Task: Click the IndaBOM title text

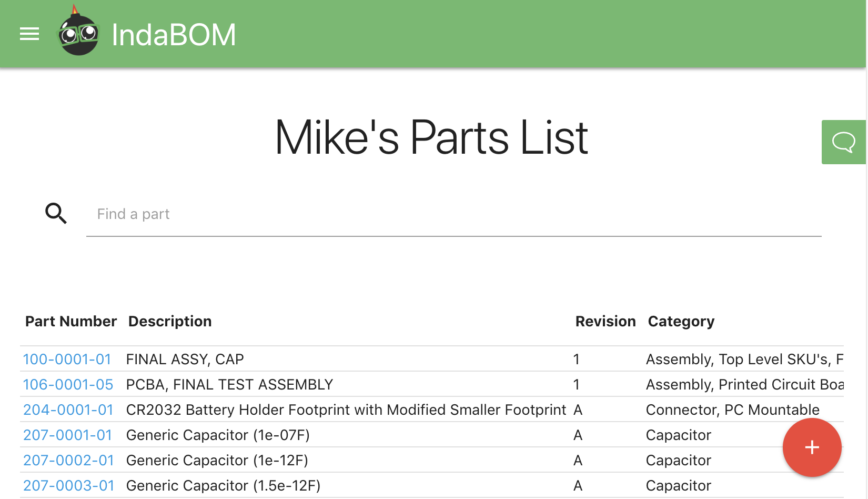Action: 174,35
